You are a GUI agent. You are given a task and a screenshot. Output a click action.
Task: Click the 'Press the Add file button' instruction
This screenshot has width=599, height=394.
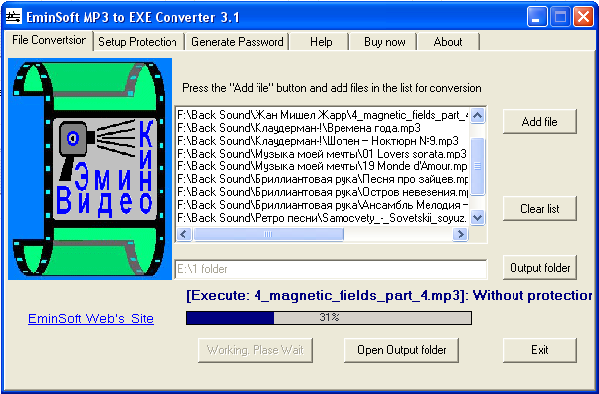332,88
